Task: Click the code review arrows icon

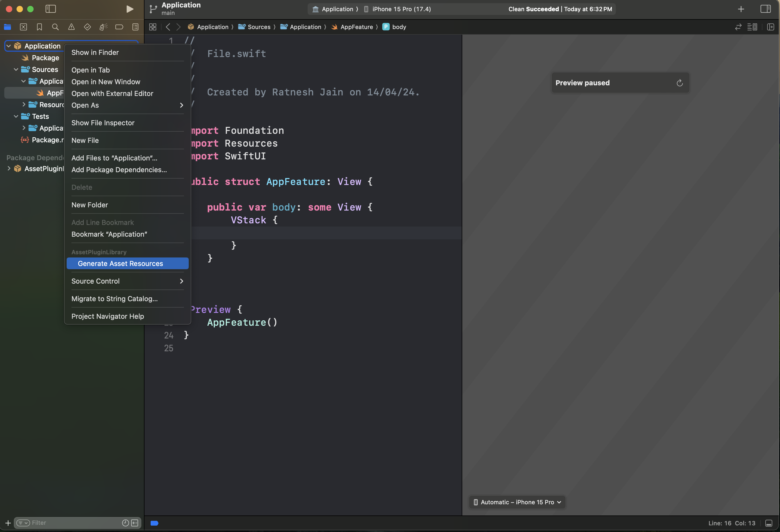Action: (738, 27)
